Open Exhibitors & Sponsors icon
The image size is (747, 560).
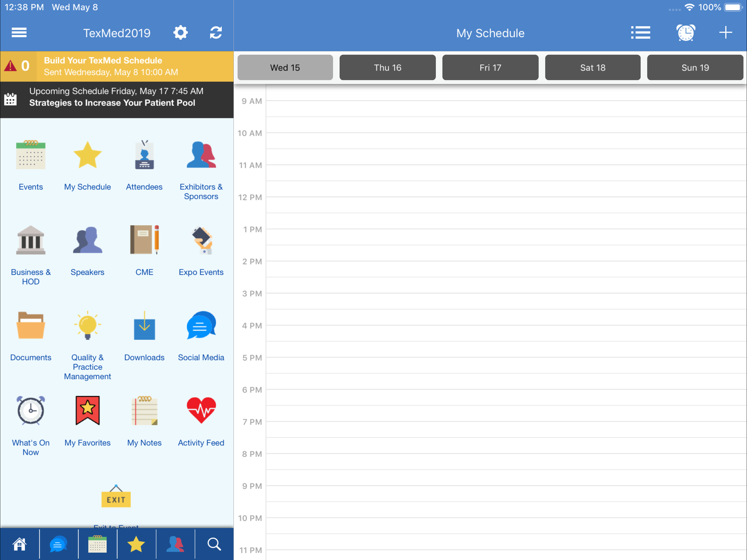(x=201, y=155)
